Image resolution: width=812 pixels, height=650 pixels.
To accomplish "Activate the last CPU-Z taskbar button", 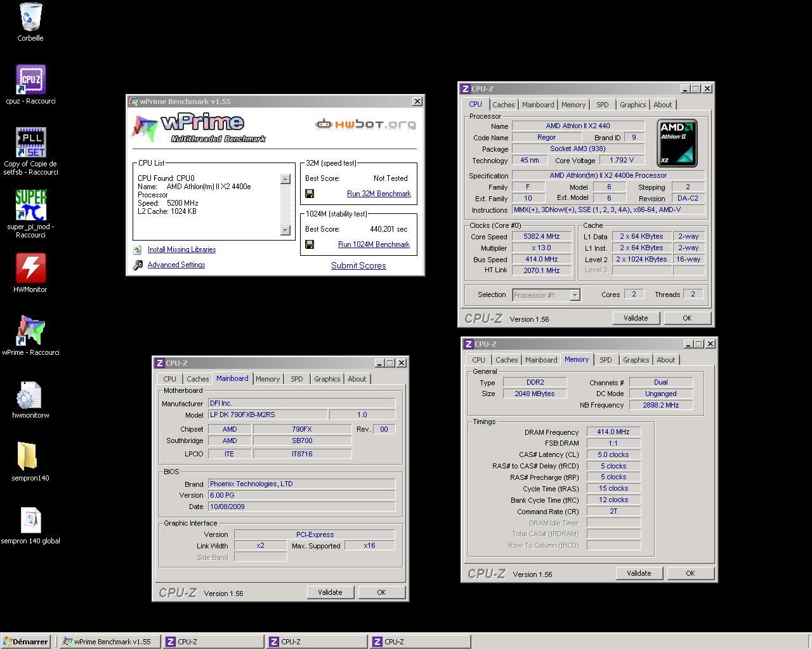I will pos(421,642).
